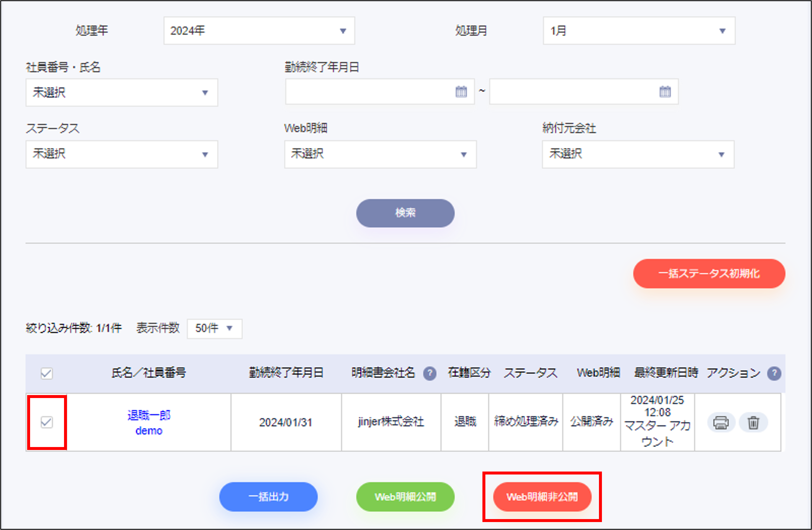Open the ステータス filter dropdown
This screenshot has width=812, height=530.
point(122,154)
